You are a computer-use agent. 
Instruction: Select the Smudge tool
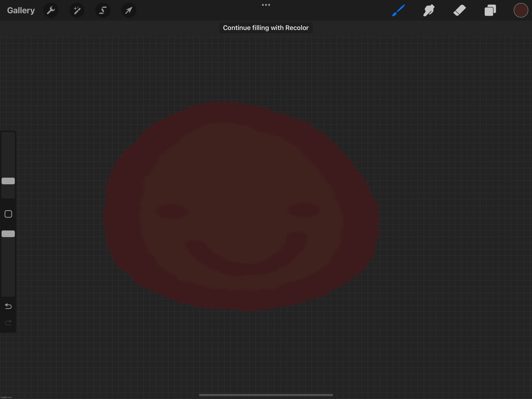pyautogui.click(x=429, y=10)
